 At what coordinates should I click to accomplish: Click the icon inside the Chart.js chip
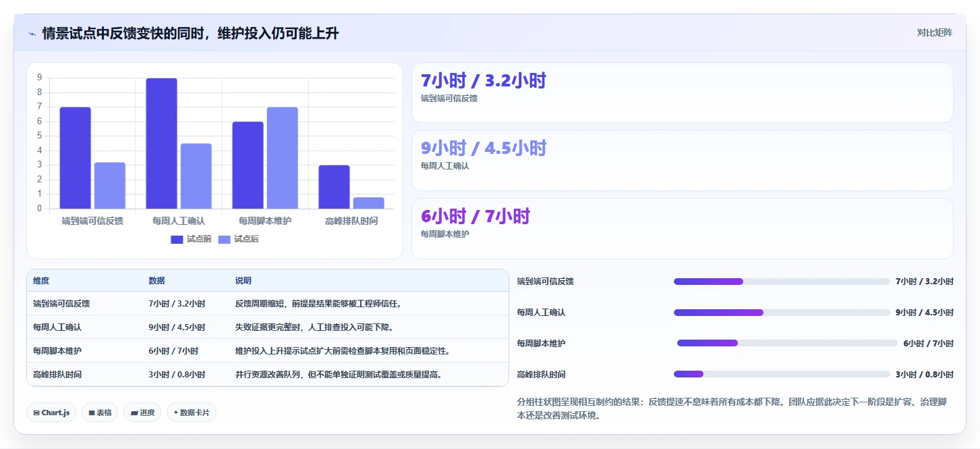[x=36, y=413]
